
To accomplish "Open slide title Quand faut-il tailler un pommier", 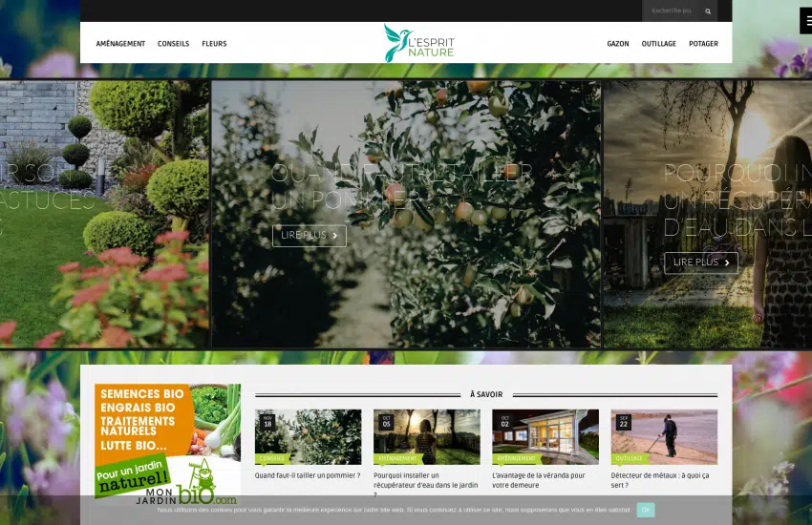I will 401,186.
